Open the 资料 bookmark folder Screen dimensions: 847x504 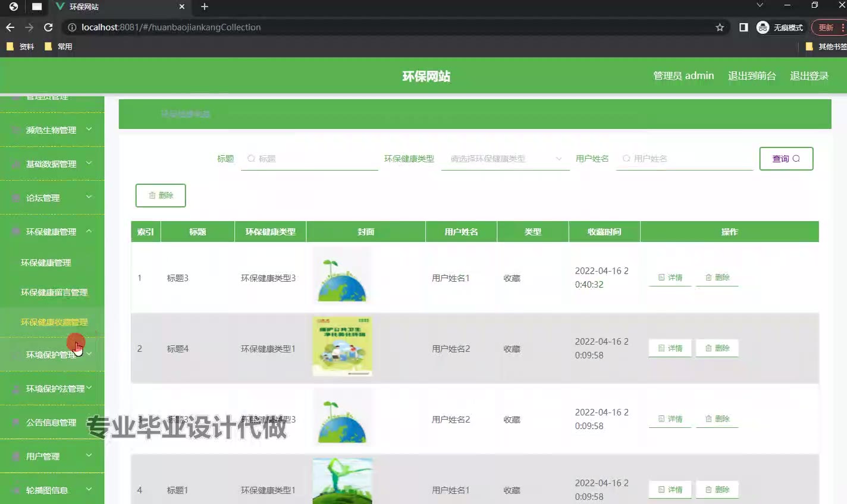click(x=20, y=46)
